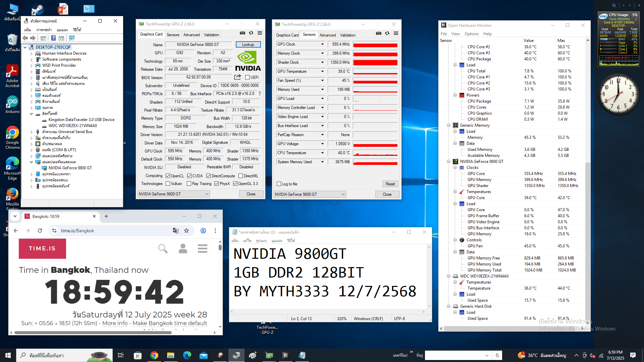The height and width of the screenshot is (362, 644).
Task: Open the hamburger menu in GPU-Z Sensors window
Action: click(396, 34)
